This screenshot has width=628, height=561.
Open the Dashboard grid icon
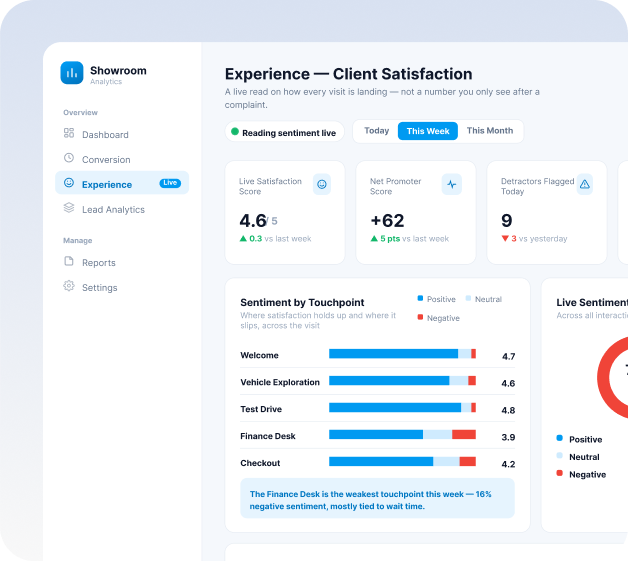click(x=69, y=133)
